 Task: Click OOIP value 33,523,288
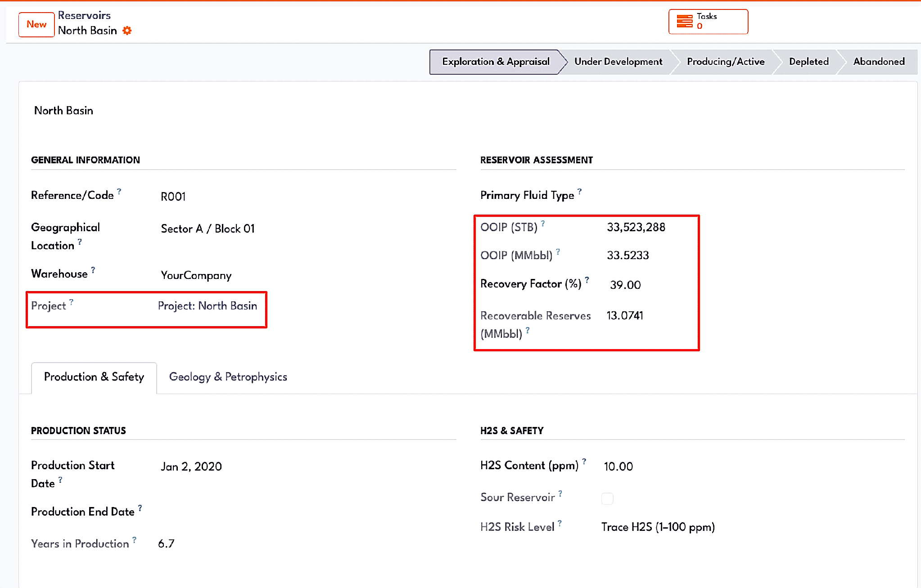[636, 227]
